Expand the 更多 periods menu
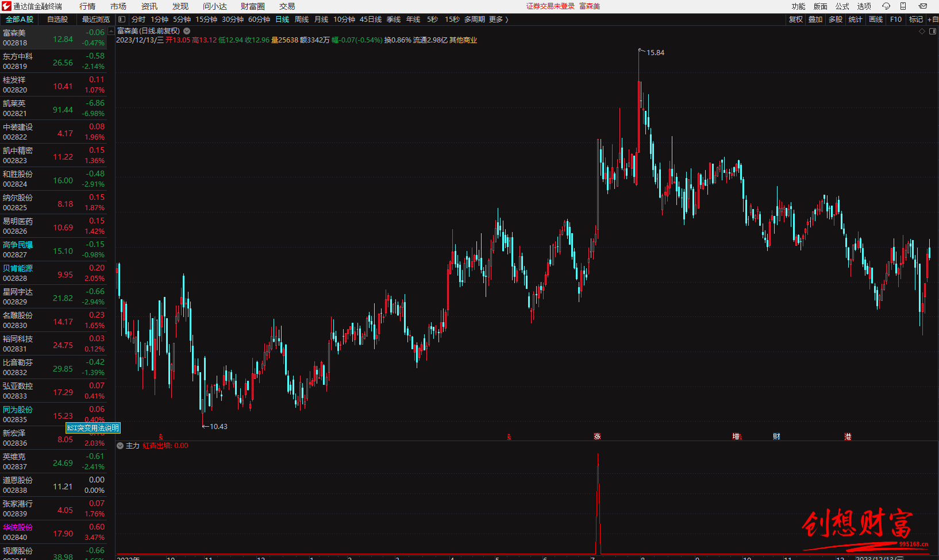This screenshot has width=939, height=560. click(x=499, y=20)
